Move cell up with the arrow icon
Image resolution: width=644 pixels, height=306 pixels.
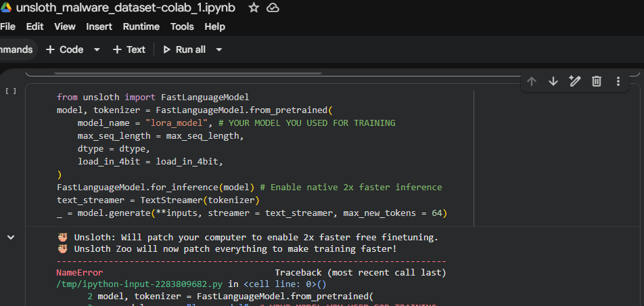[532, 81]
